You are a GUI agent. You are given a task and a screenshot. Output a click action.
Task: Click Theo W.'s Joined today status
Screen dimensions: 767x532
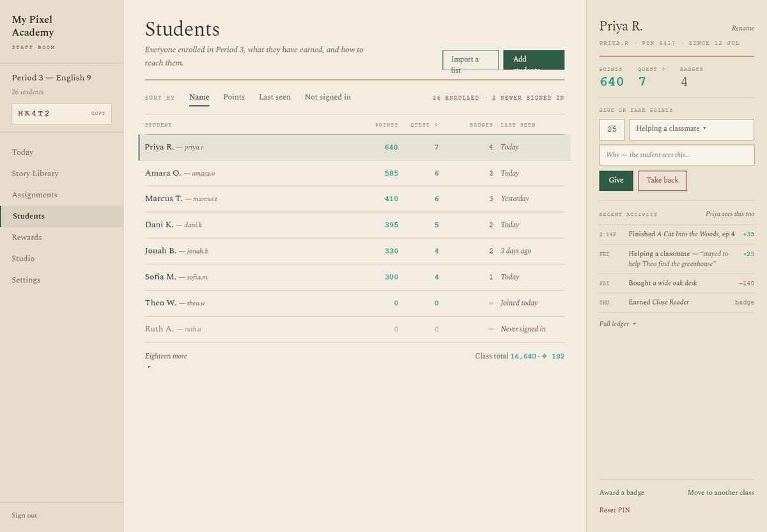519,303
